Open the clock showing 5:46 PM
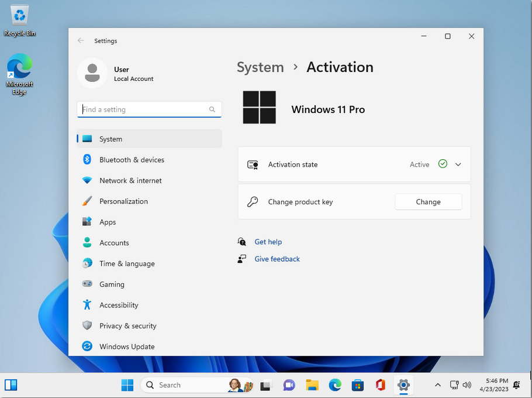Image resolution: width=532 pixels, height=398 pixels. [x=494, y=385]
